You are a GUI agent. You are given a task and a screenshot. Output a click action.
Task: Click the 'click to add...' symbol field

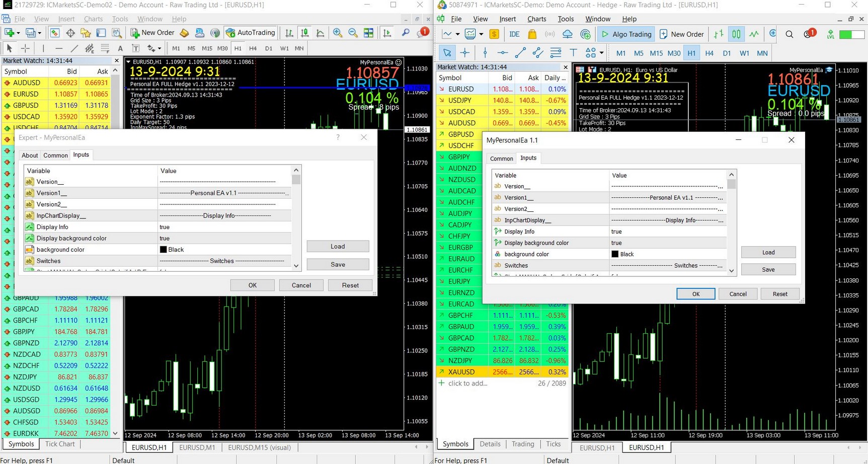pyautogui.click(x=468, y=383)
